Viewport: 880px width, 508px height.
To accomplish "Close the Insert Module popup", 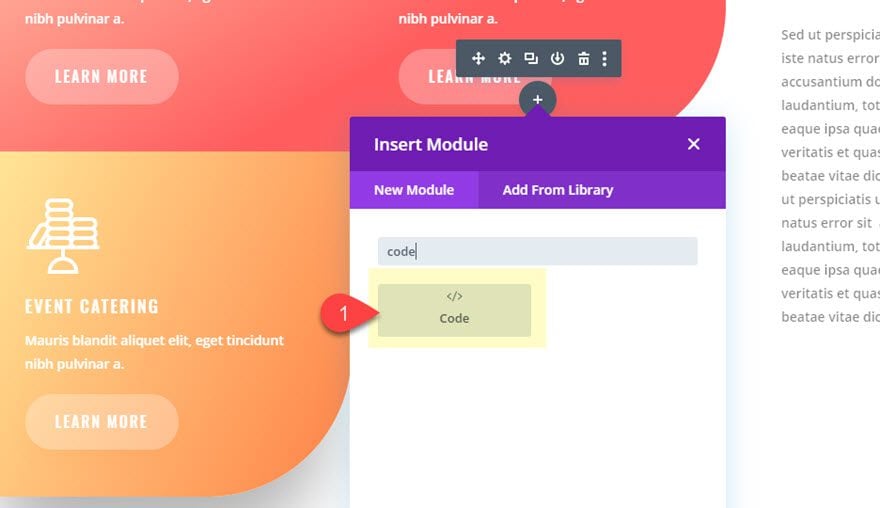I will [693, 144].
